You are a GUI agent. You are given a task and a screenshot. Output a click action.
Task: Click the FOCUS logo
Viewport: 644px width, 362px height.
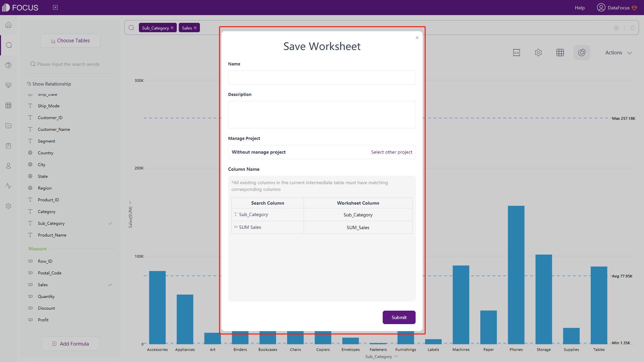coord(20,7)
